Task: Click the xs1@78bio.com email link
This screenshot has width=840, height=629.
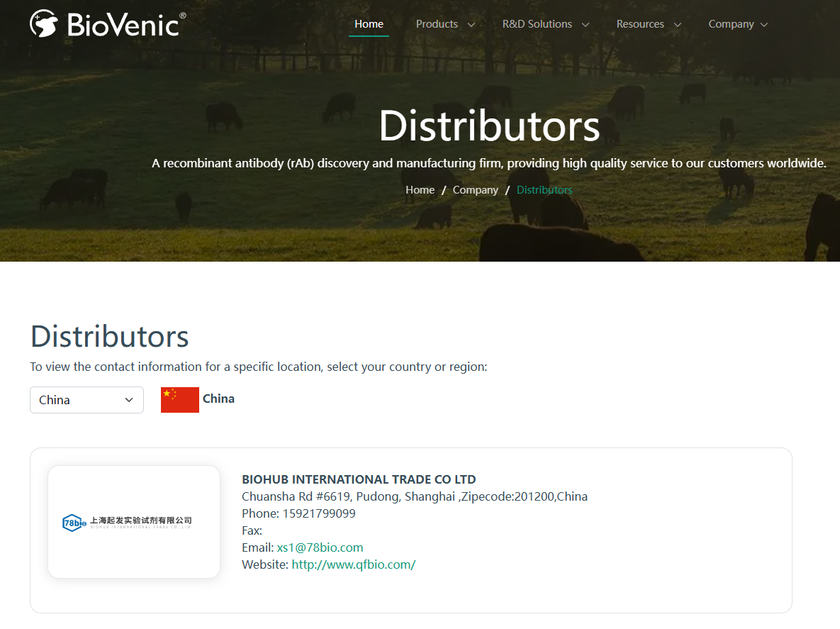Action: [320, 547]
